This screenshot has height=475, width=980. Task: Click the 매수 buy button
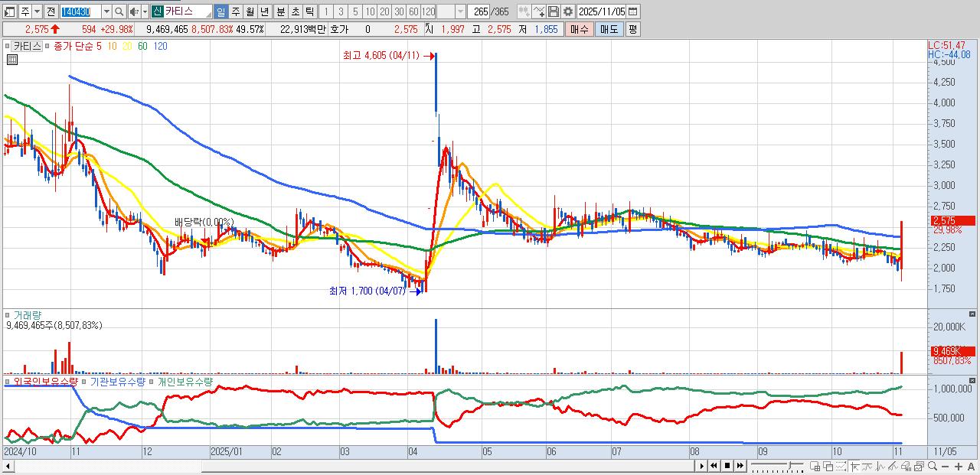pyautogui.click(x=580, y=29)
